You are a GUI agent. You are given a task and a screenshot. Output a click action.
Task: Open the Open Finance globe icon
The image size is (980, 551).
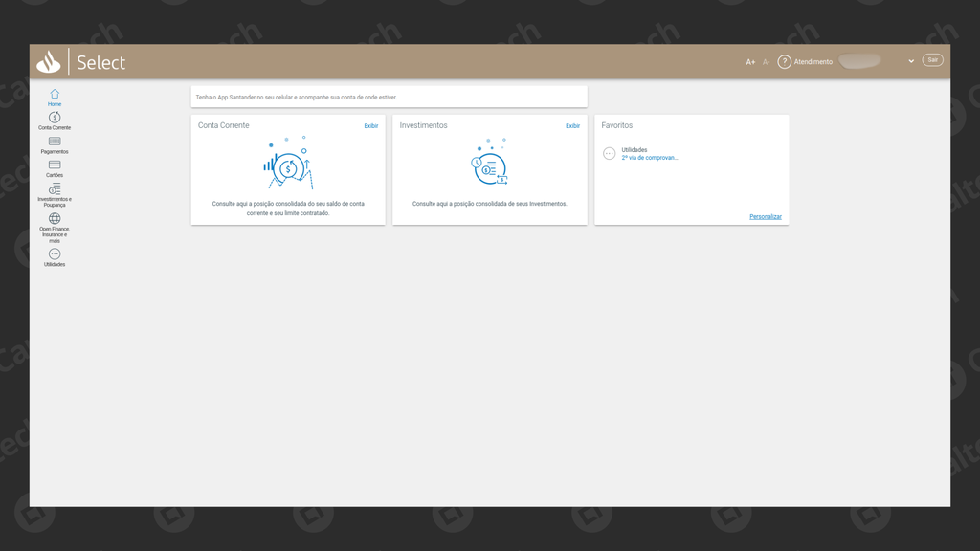(55, 219)
